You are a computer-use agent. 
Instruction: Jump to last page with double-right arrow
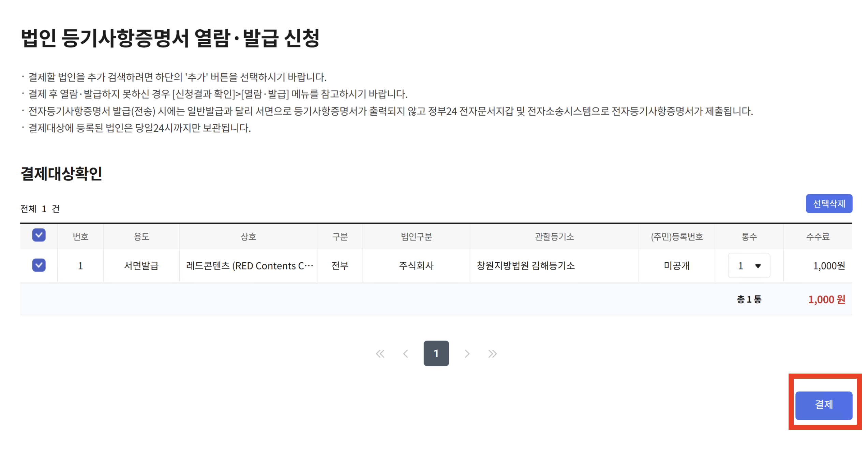point(492,354)
